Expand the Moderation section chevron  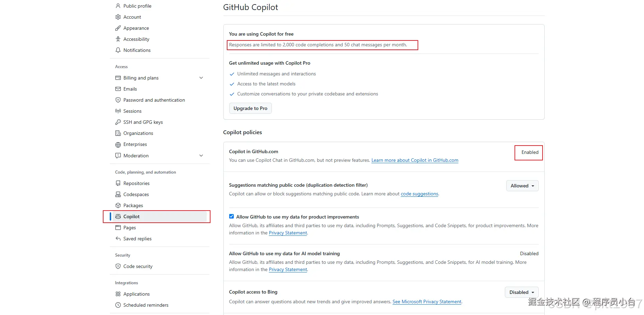[201, 156]
